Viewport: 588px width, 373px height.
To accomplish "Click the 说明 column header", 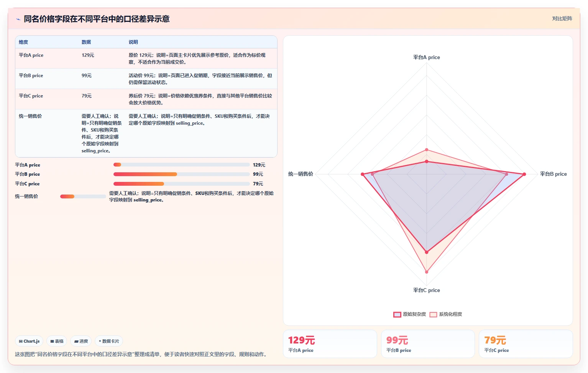I will (133, 42).
